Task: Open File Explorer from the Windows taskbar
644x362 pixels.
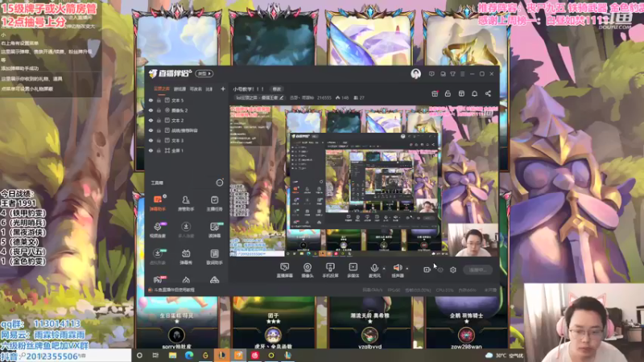Action: pyautogui.click(x=172, y=356)
